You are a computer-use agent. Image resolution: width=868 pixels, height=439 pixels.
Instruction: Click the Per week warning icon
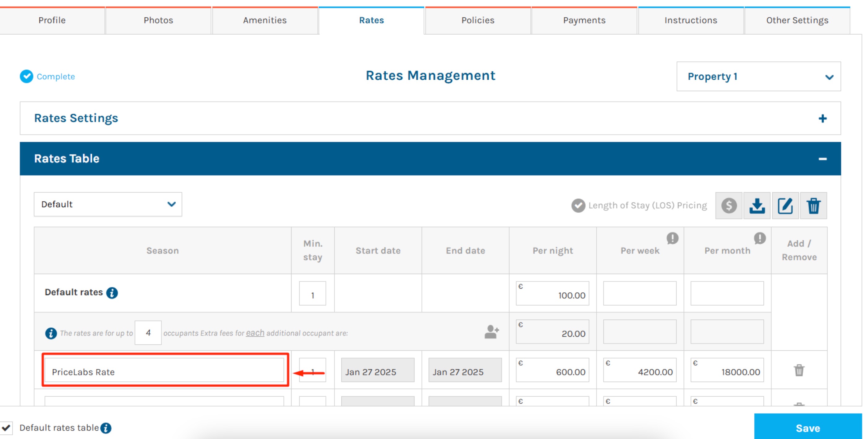[x=672, y=238]
